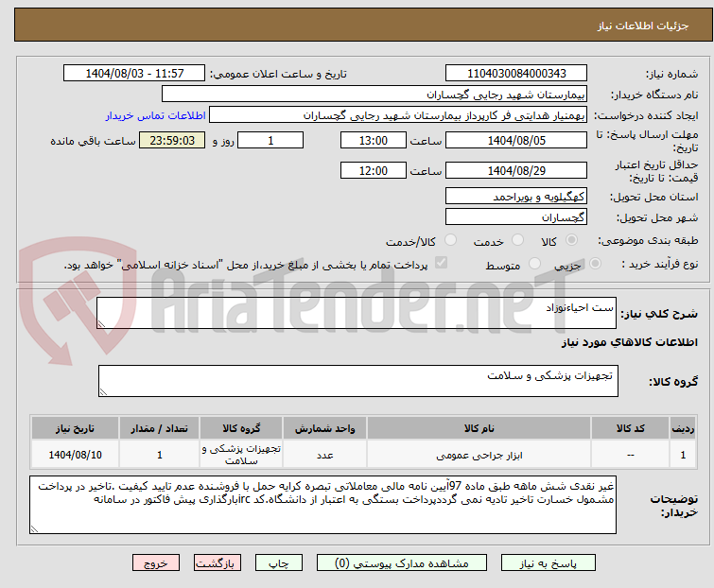Click the گروه کالا text area

357,381
